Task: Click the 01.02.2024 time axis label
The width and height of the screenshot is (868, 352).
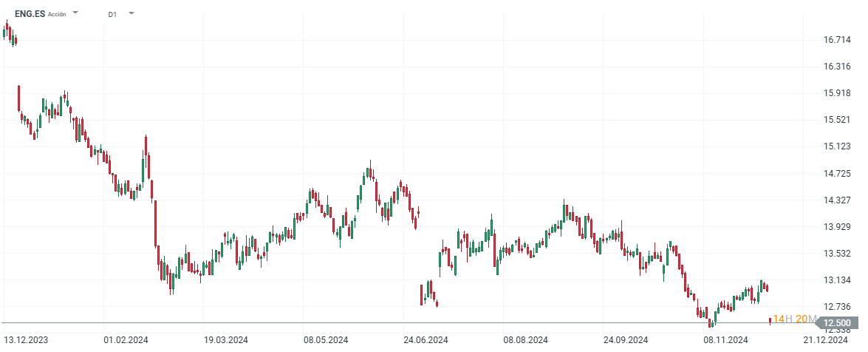Action: click(126, 340)
